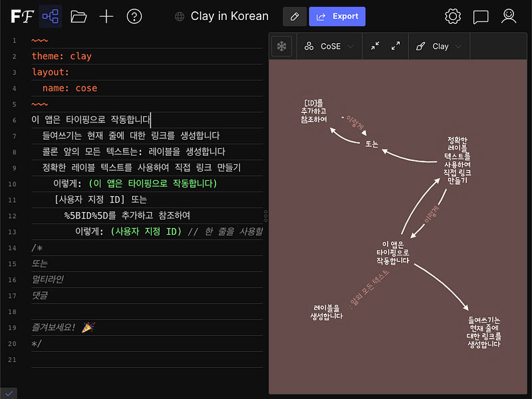The width and height of the screenshot is (532, 399).
Task: Click the FF Flowchart Fun logo
Action: click(x=22, y=16)
